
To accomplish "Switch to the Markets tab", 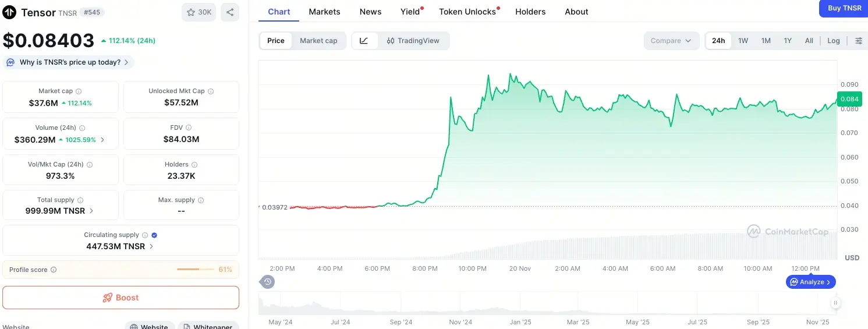I will (324, 12).
